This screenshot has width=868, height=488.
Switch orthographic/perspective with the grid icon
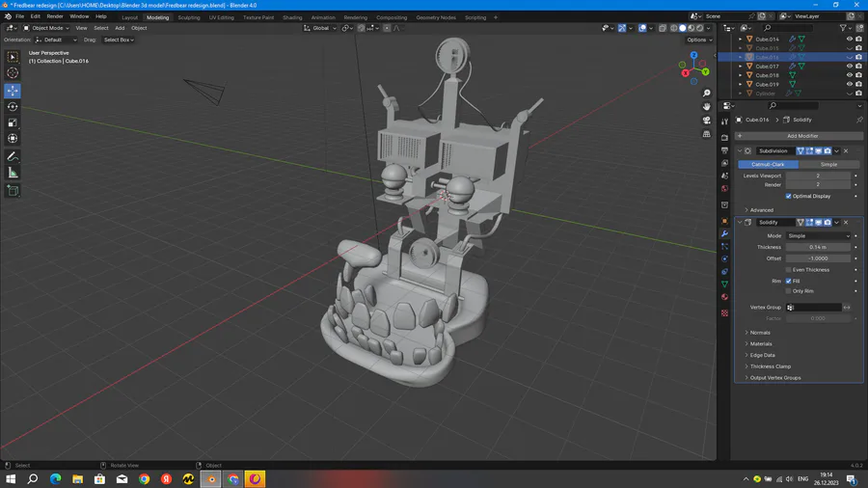click(x=706, y=134)
